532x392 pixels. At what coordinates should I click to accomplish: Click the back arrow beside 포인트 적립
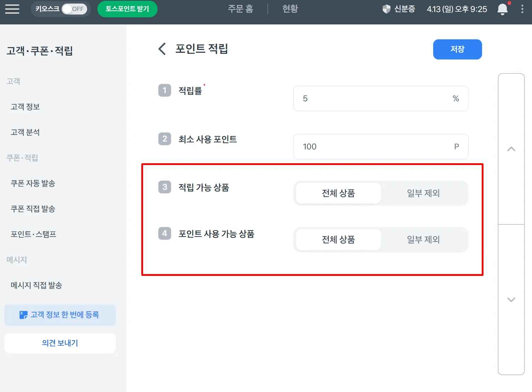(x=162, y=49)
